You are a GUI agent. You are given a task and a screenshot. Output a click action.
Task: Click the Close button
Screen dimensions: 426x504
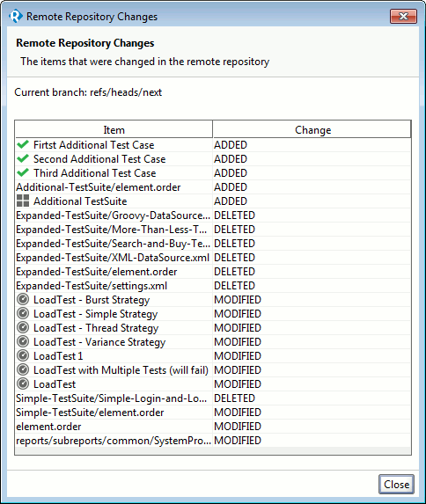pos(396,484)
